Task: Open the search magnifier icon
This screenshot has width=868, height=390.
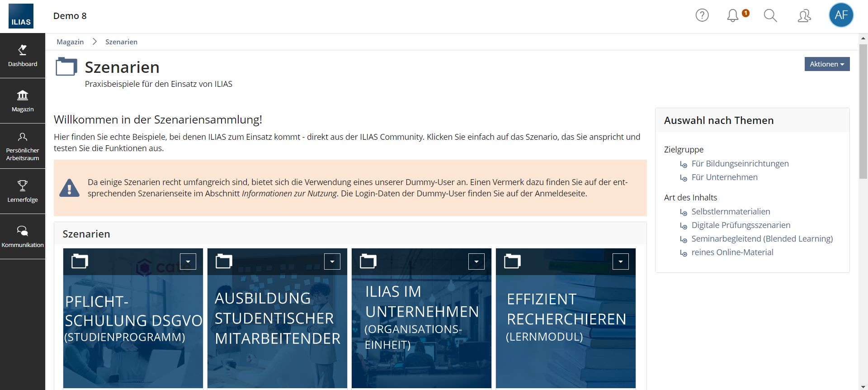Action: point(770,16)
